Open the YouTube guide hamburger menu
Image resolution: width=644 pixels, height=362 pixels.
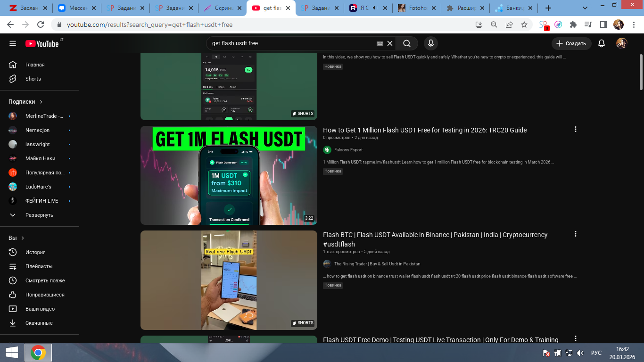coord(13,43)
